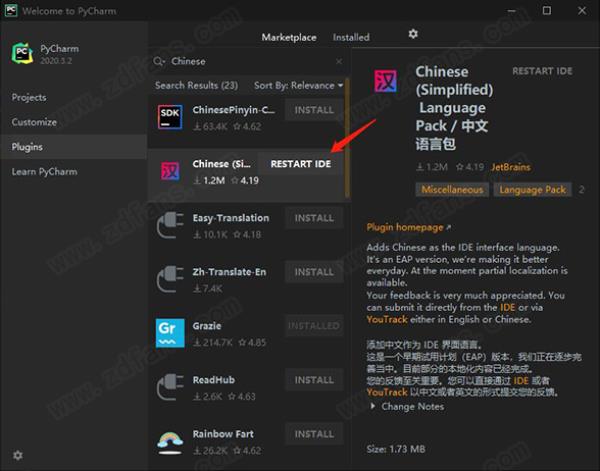Select the ChinesePinyin-C... plugin name
The image size is (600, 471).
pyautogui.click(x=233, y=110)
